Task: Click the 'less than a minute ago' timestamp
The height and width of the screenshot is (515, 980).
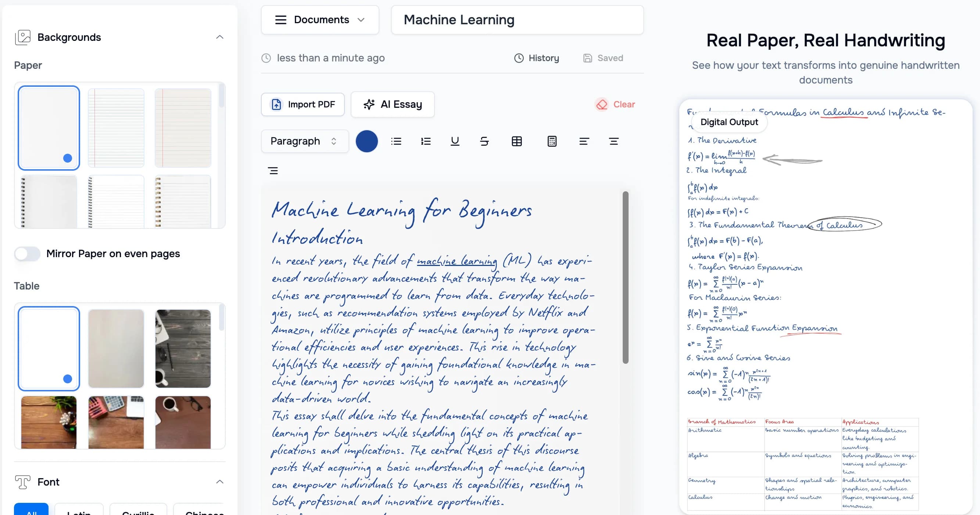Action: point(330,58)
